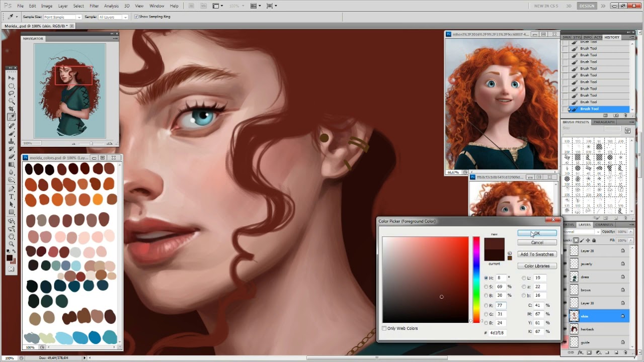
Task: Click the current color swatch in Color Picker
Action: coord(494,255)
